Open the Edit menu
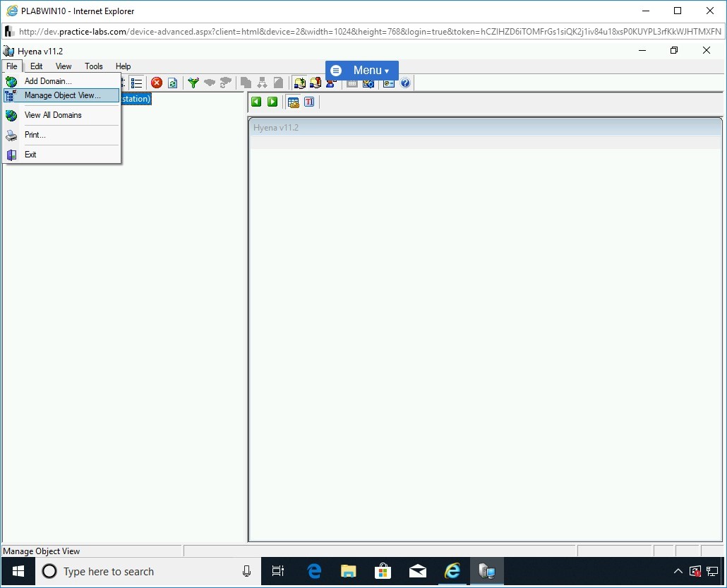The image size is (727, 588). [x=37, y=66]
